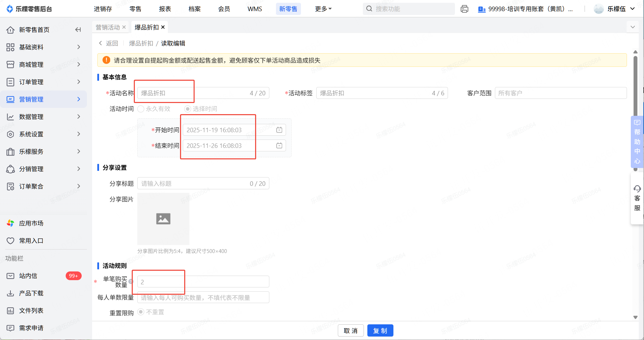Click the 新零售 top menu
The width and height of the screenshot is (644, 340).
pos(288,9)
